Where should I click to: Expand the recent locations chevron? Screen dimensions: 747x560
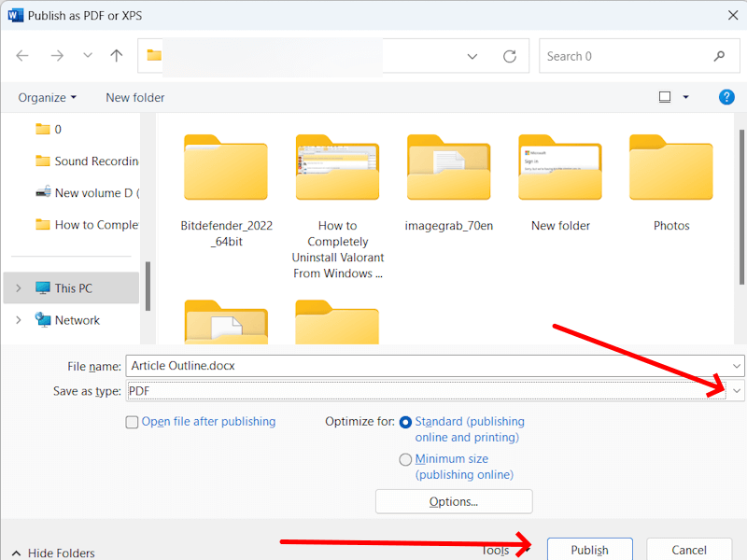pos(87,56)
